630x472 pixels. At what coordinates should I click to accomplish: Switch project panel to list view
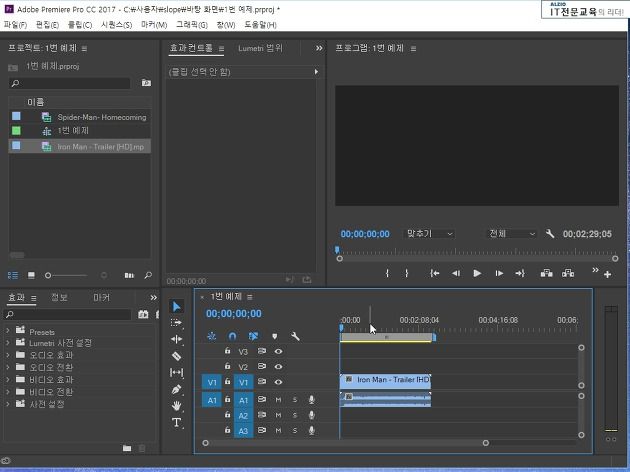point(13,275)
